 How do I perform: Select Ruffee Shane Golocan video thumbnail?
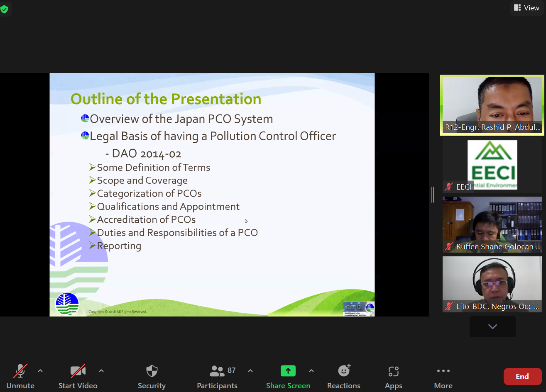[x=492, y=225]
